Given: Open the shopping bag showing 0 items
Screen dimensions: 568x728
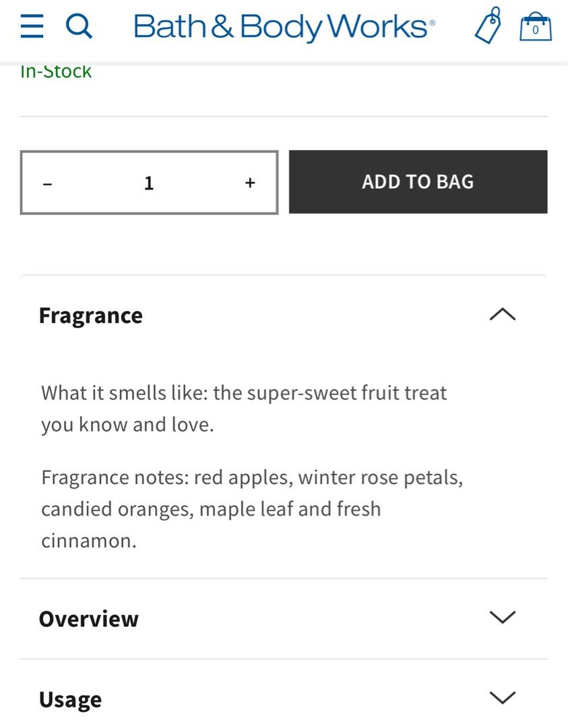Looking at the screenshot, I should 535,28.
